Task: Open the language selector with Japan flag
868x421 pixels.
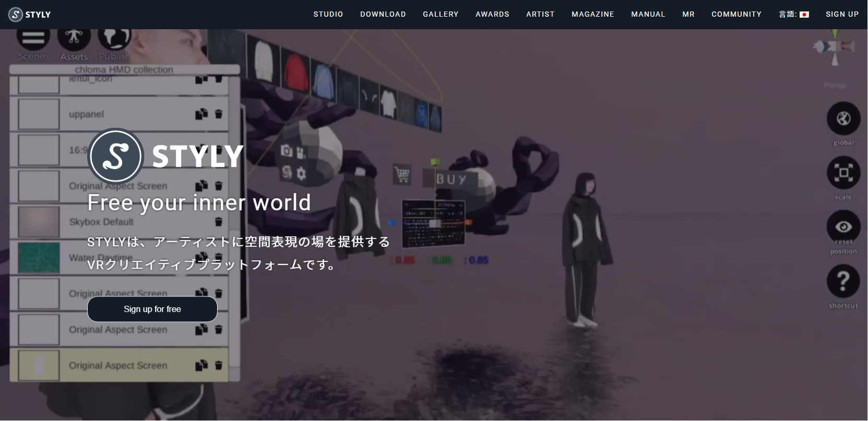Action: tap(794, 15)
